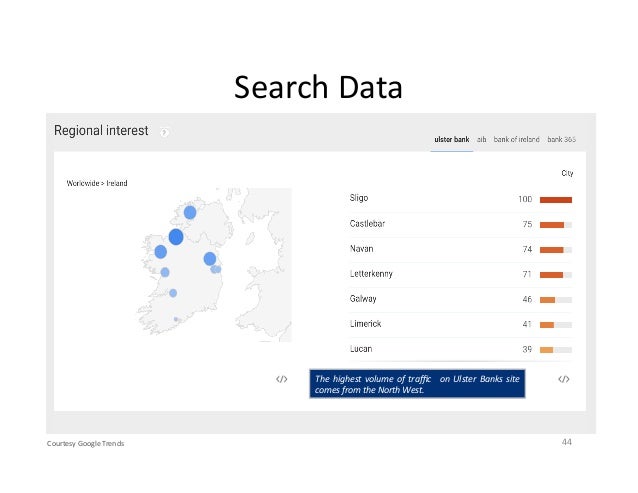This screenshot has width=638, height=493.
Task: Click the Galway value 46
Action: [x=527, y=300]
